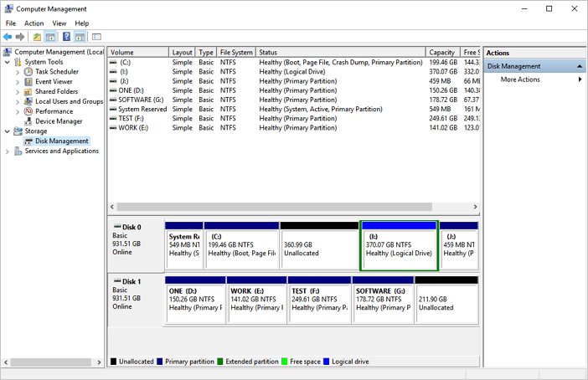Screen dimensions: 588x380
Task: Click the blue Help toolbar icon
Action: pyautogui.click(x=66, y=37)
